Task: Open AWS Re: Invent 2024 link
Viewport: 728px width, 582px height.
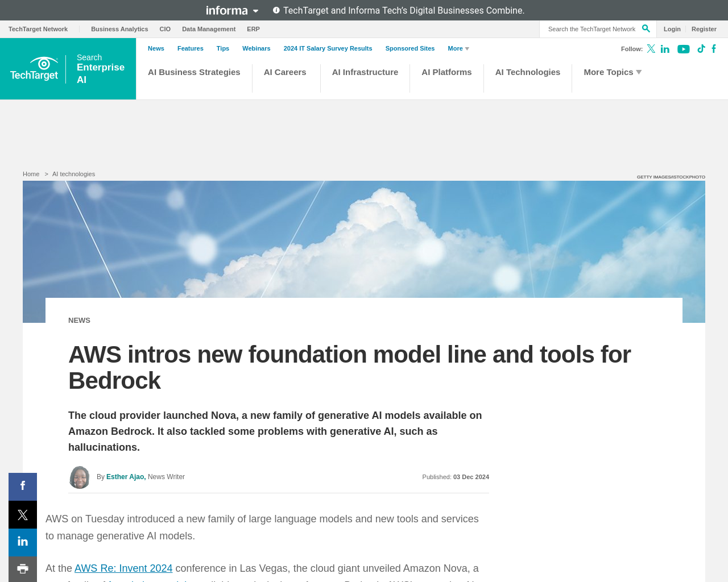Action: [x=123, y=568]
